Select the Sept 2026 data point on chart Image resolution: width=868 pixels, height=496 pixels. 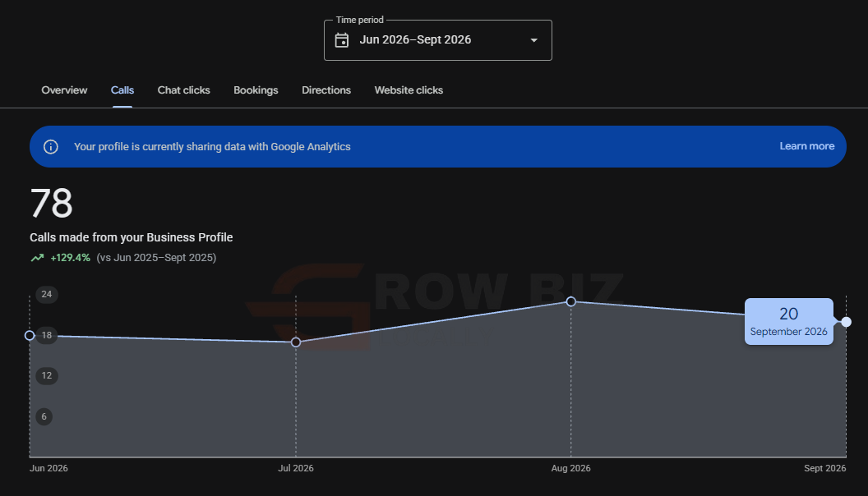point(847,322)
